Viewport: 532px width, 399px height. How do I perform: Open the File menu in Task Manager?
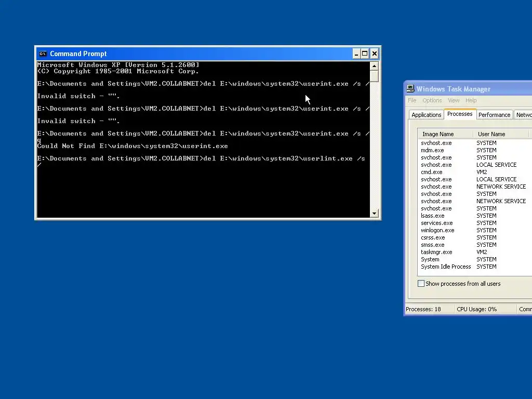pos(412,100)
